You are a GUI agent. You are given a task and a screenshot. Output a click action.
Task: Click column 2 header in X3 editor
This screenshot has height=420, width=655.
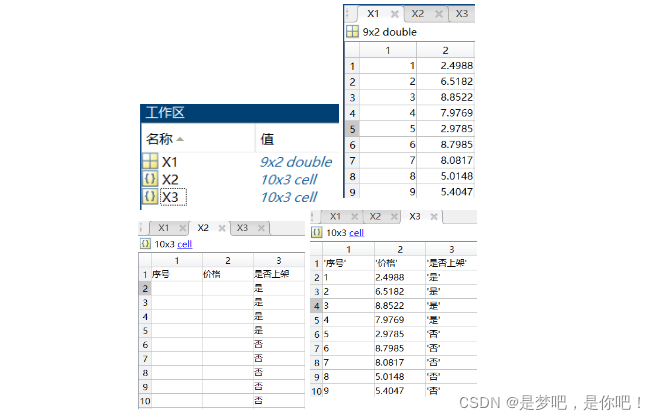(x=400, y=249)
